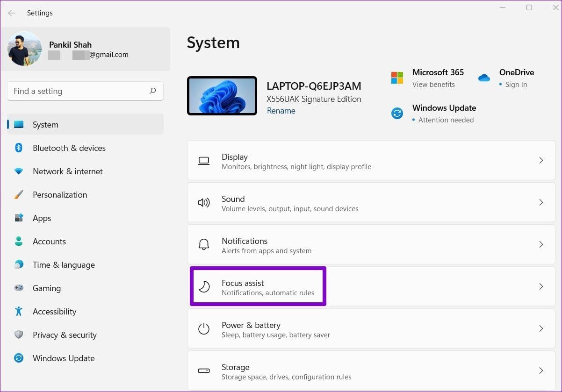This screenshot has width=562, height=392.
Task: Click the Time & language globe icon
Action: pyautogui.click(x=19, y=265)
